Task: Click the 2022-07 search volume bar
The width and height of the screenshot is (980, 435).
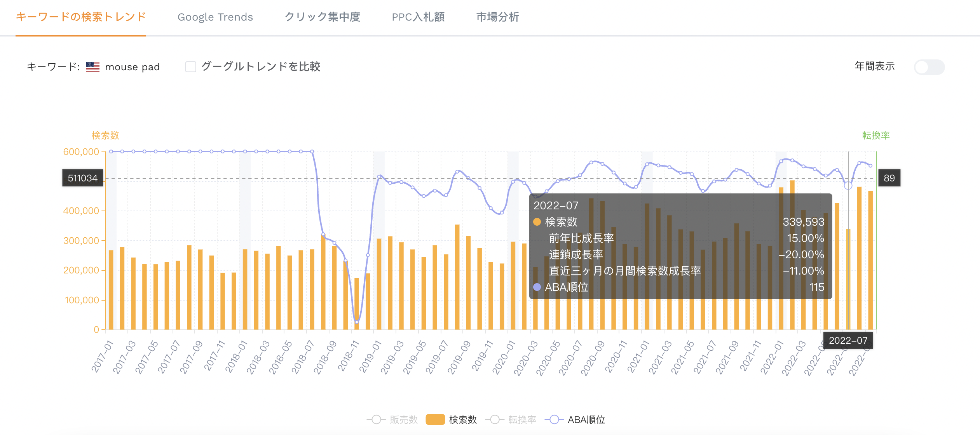Action: pyautogui.click(x=848, y=279)
